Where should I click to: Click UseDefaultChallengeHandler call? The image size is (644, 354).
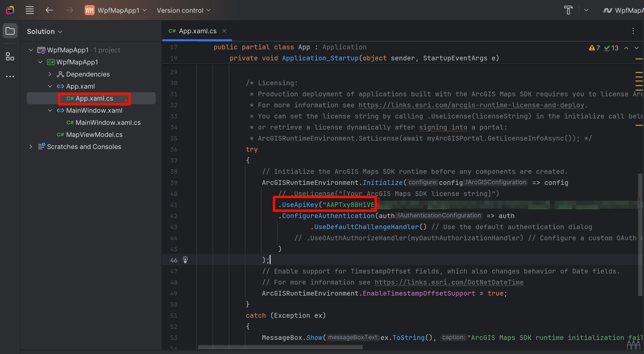click(366, 227)
